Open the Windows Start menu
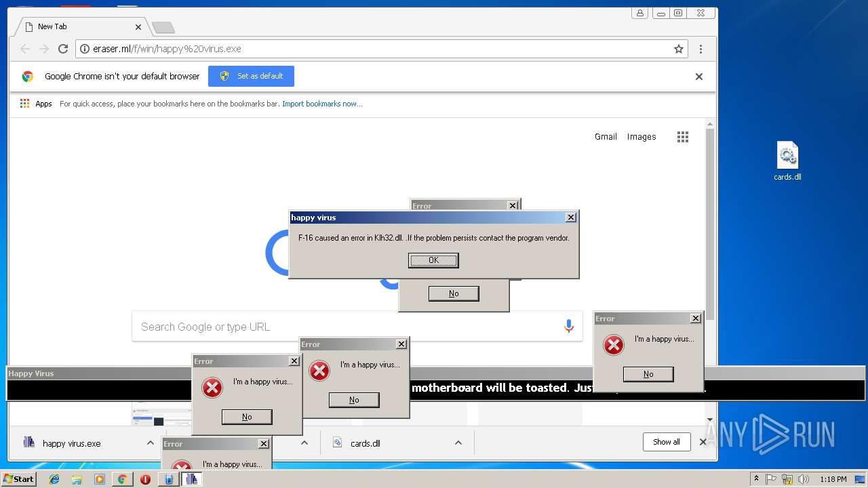 click(x=19, y=479)
